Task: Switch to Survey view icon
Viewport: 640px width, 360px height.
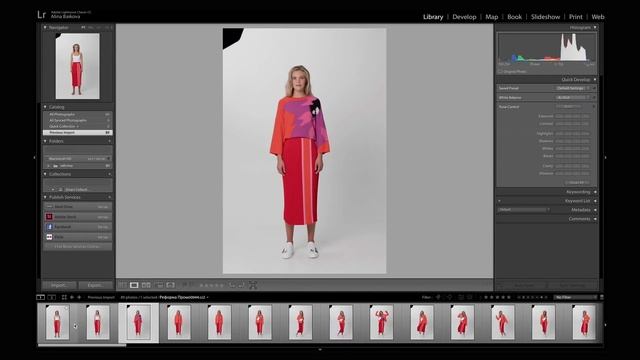Action: [x=158, y=285]
